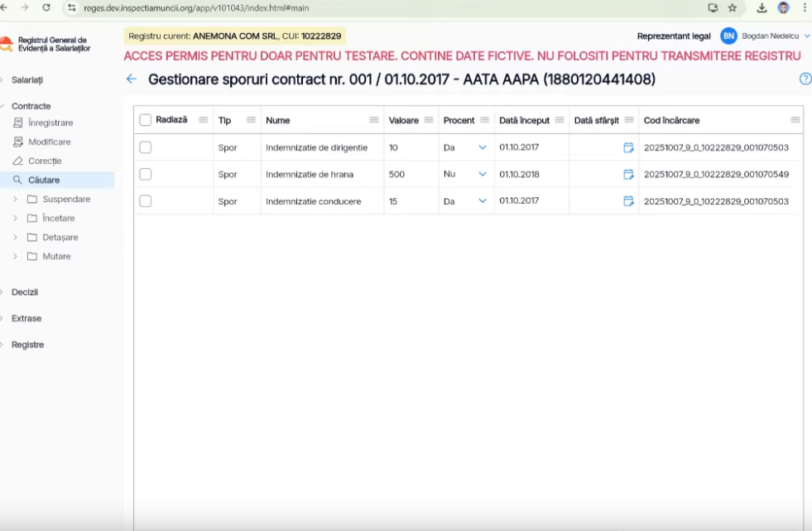The height and width of the screenshot is (531, 812).
Task: Click the Nume column menu icon
Action: [x=373, y=120]
